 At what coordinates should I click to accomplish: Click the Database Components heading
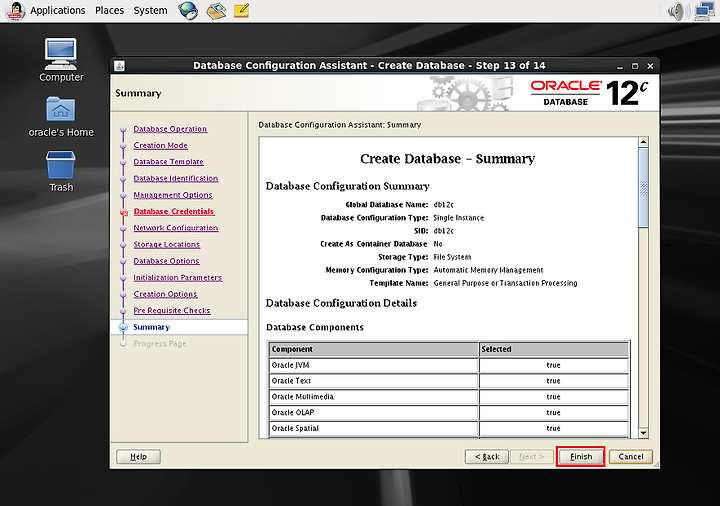click(315, 327)
